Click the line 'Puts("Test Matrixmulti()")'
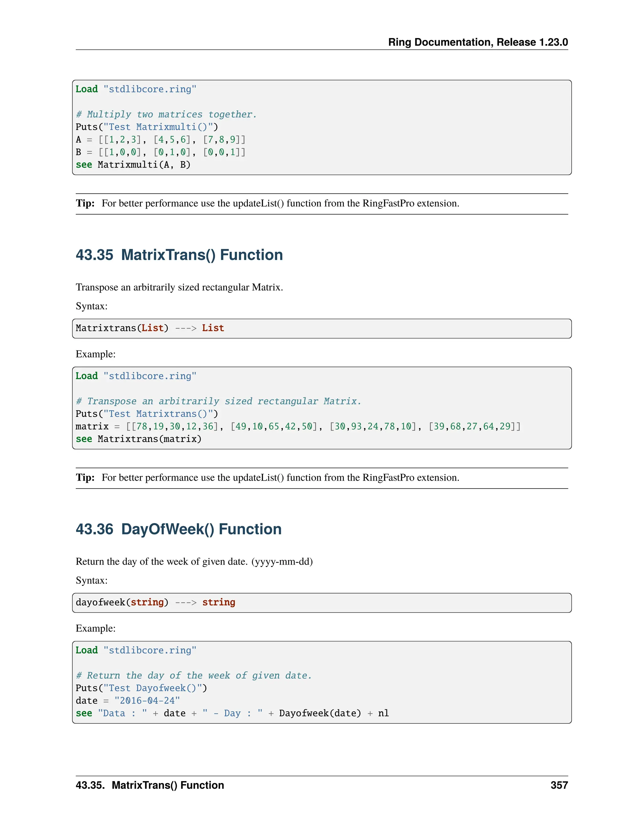Screen dimensions: 644x833 147,127
